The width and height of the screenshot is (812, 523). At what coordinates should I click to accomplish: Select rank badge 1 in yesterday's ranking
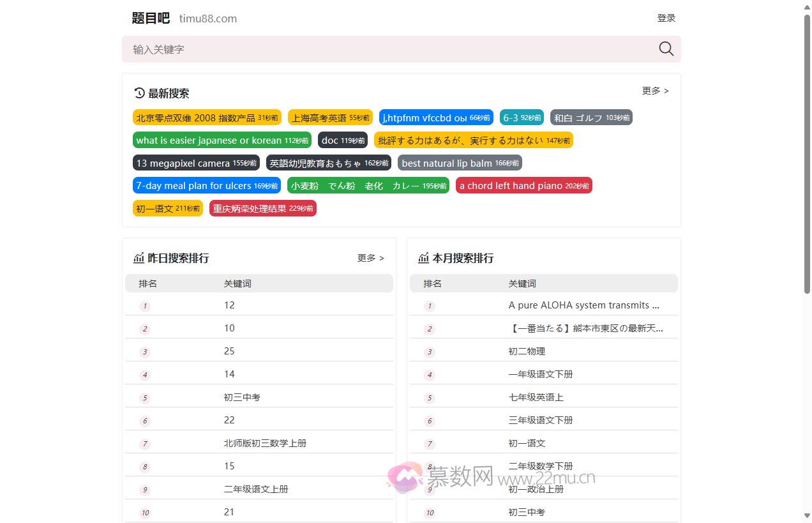[x=144, y=306]
